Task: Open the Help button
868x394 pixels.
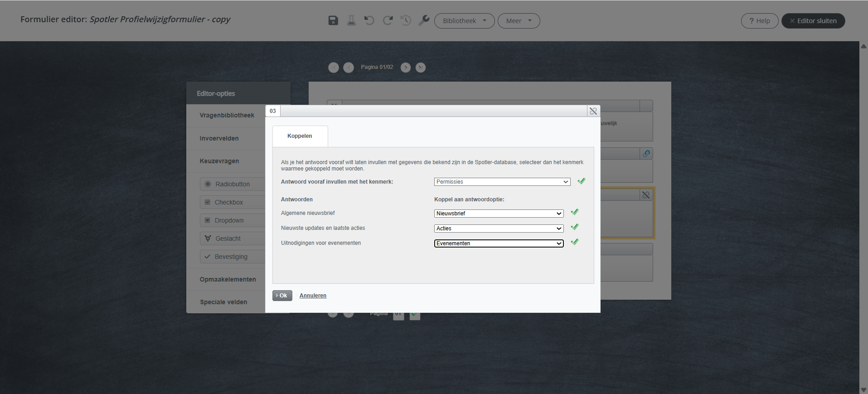Action: [x=760, y=21]
